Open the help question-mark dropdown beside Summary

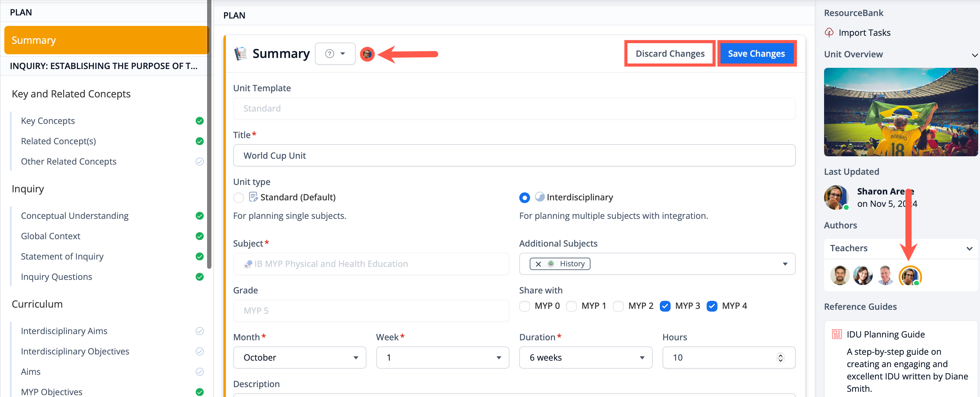(x=335, y=54)
